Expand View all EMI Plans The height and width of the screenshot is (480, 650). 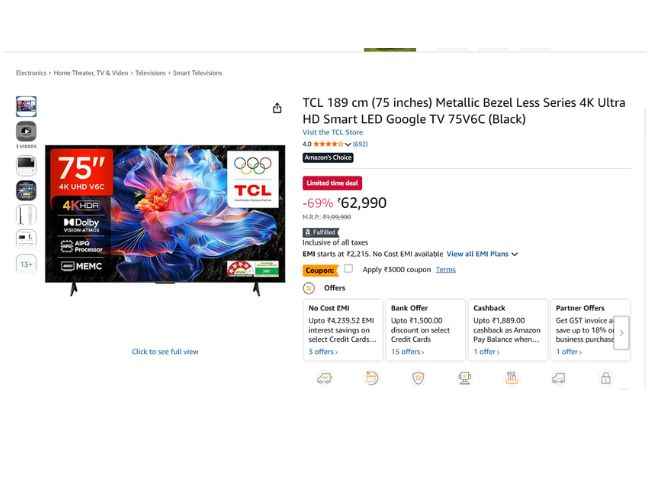coord(482,254)
